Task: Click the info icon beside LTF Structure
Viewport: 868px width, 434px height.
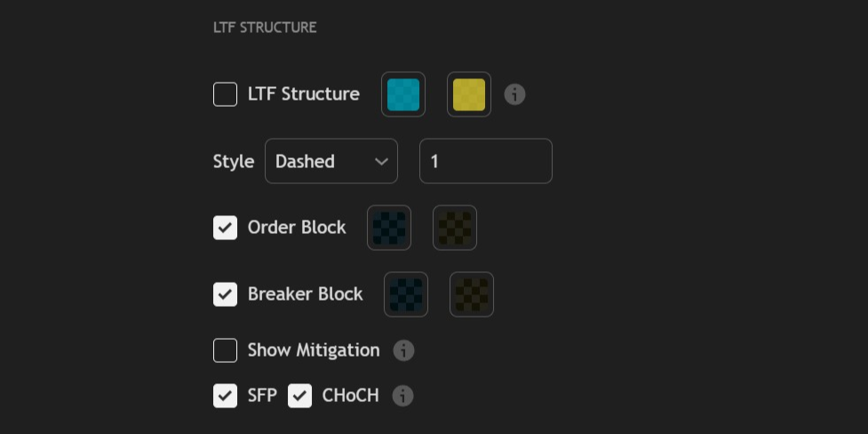Action: [514, 94]
